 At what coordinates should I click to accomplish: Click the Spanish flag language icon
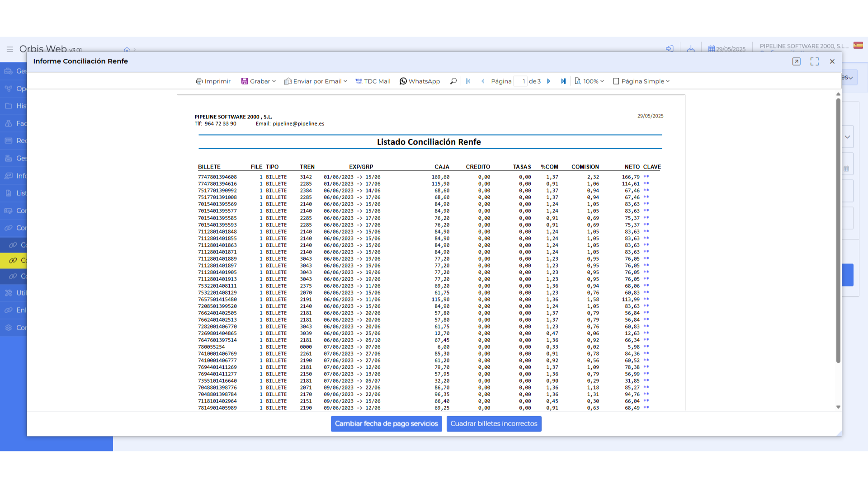click(858, 45)
